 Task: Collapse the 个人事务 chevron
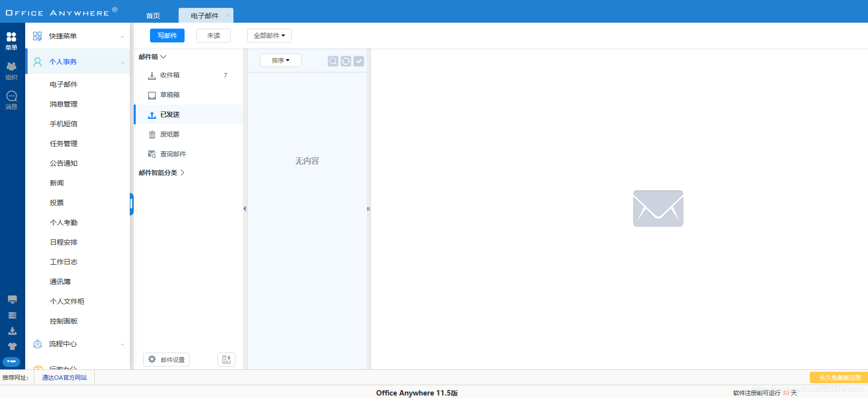click(122, 62)
